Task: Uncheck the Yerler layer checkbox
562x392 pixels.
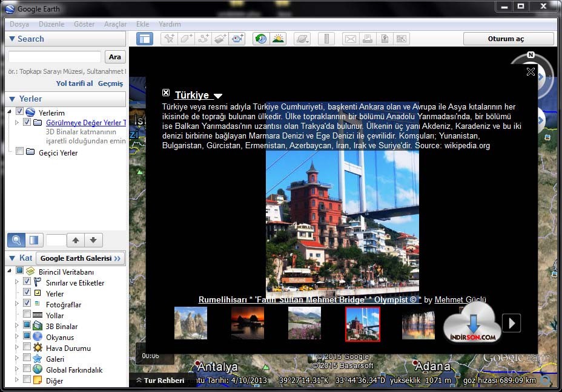Action: click(x=27, y=292)
